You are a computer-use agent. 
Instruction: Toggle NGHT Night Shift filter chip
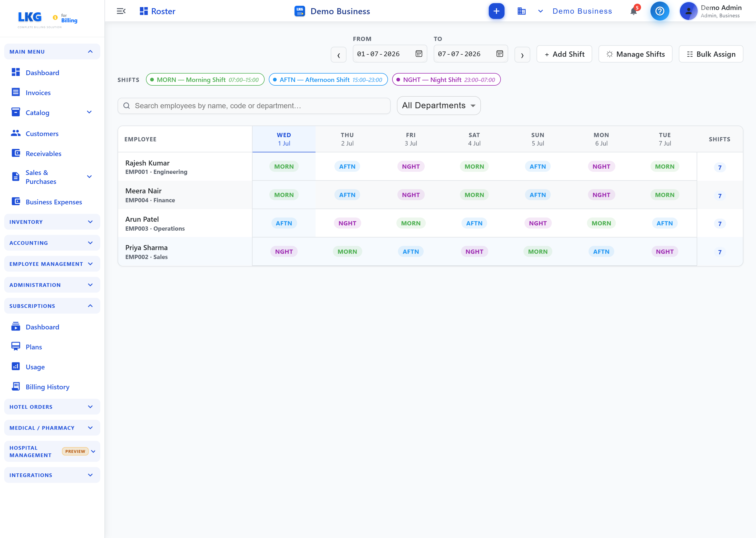pos(446,80)
